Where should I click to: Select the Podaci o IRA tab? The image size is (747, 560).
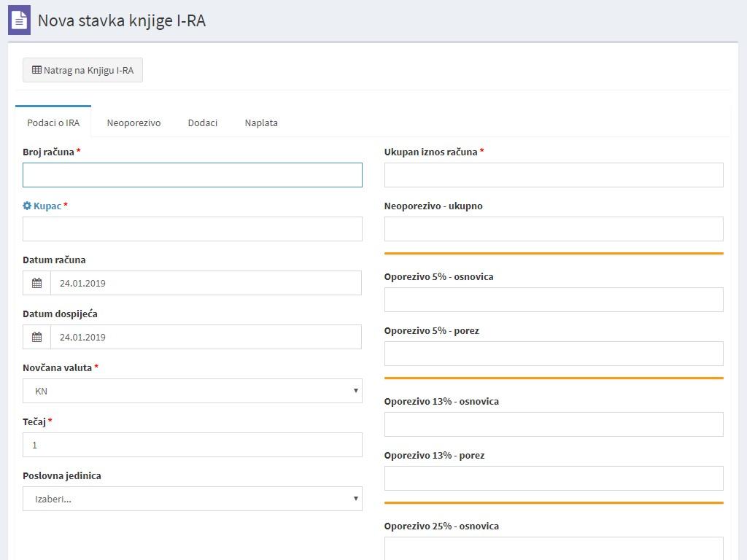click(53, 122)
